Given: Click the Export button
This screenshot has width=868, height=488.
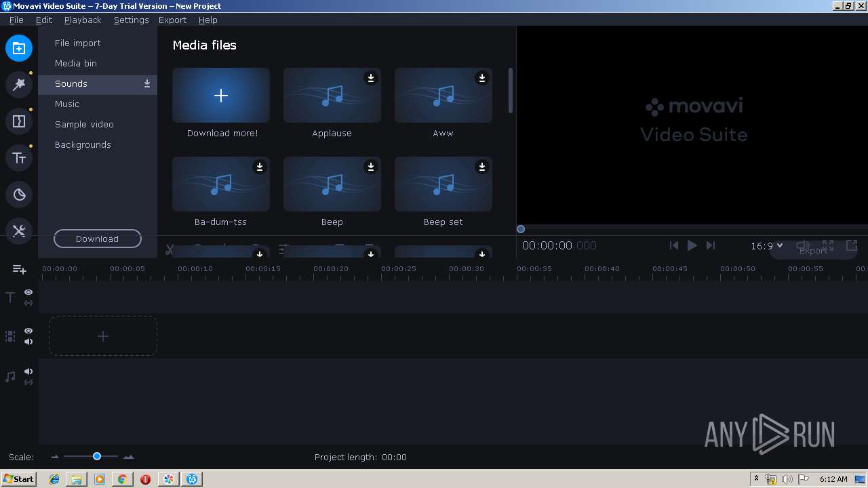Looking at the screenshot, I should (813, 250).
